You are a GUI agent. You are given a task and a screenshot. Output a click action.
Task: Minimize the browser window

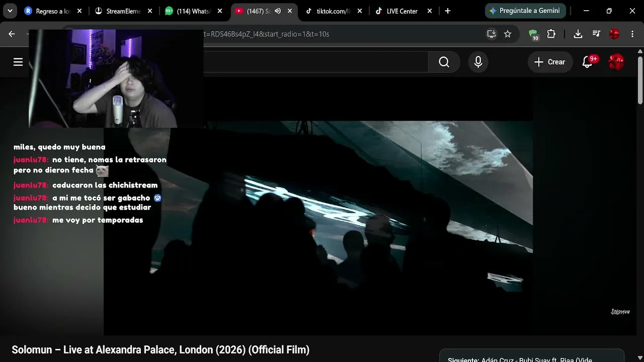(586, 11)
